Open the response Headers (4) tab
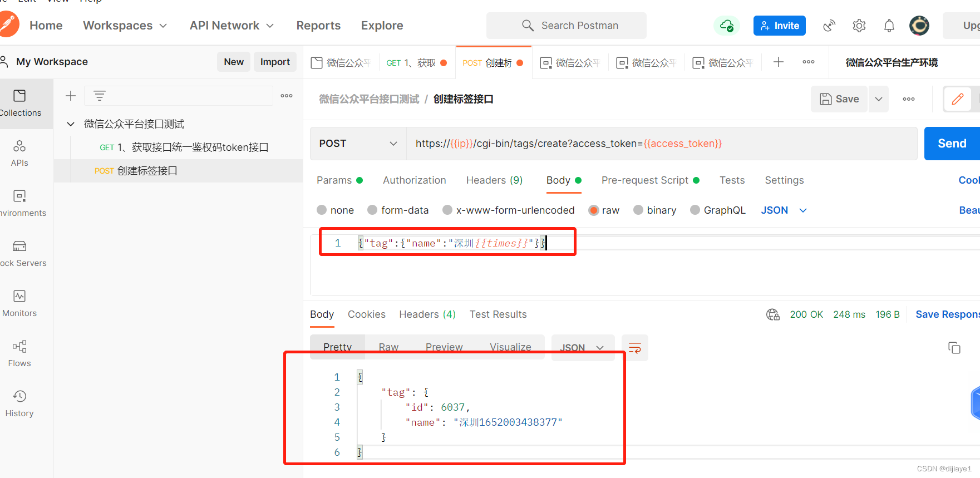The height and width of the screenshot is (478, 980). 427,314
